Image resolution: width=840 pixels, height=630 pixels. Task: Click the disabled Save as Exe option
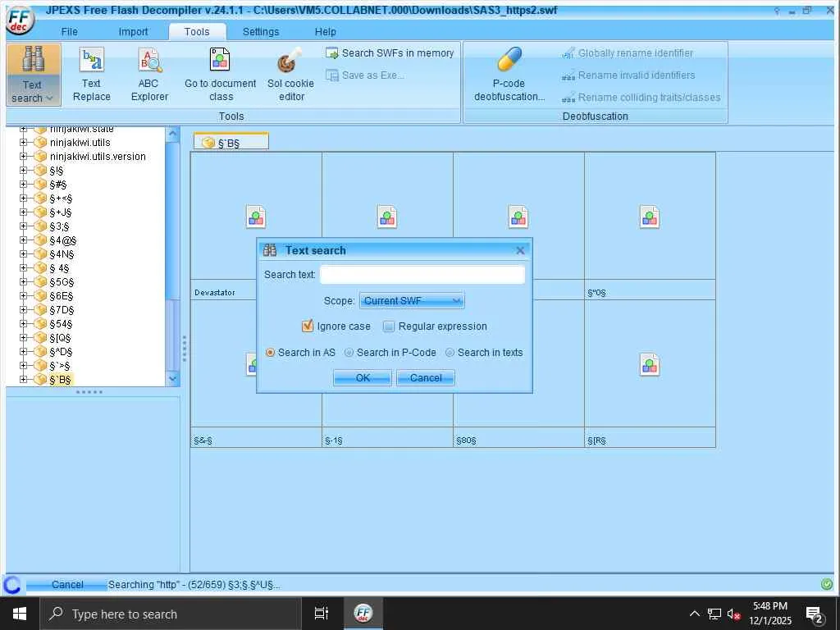click(365, 75)
